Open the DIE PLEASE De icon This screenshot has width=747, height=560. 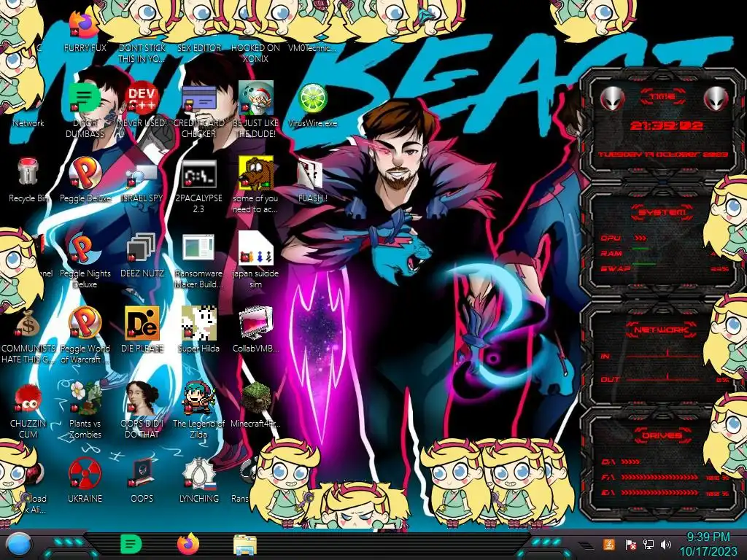coord(142,323)
